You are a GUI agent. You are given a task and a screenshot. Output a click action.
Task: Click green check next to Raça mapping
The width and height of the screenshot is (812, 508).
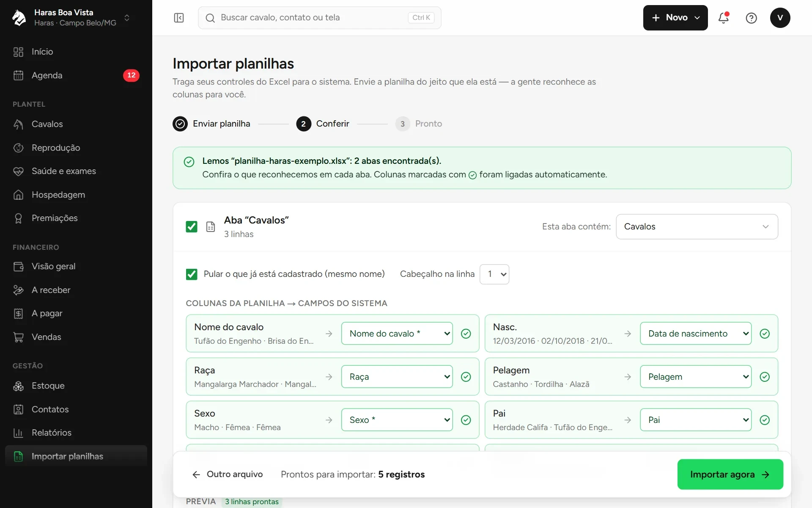[466, 377]
